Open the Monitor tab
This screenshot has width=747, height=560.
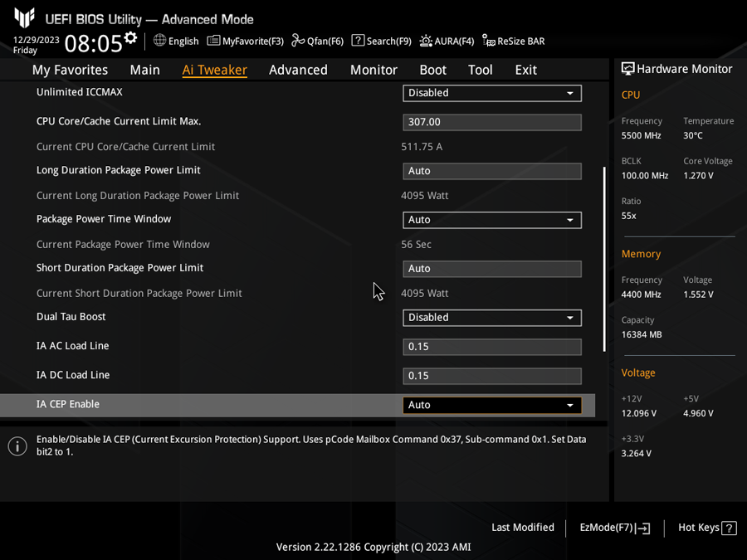(x=373, y=70)
